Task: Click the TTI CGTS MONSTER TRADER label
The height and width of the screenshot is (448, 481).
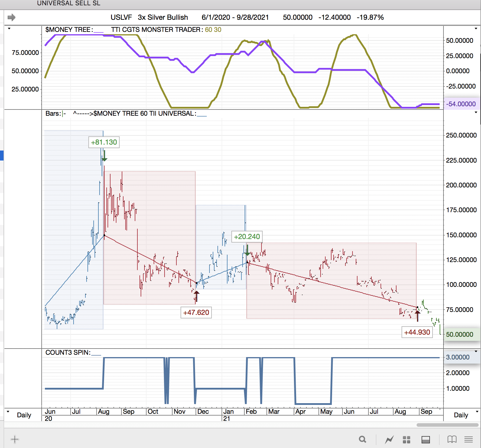Action: [157, 30]
